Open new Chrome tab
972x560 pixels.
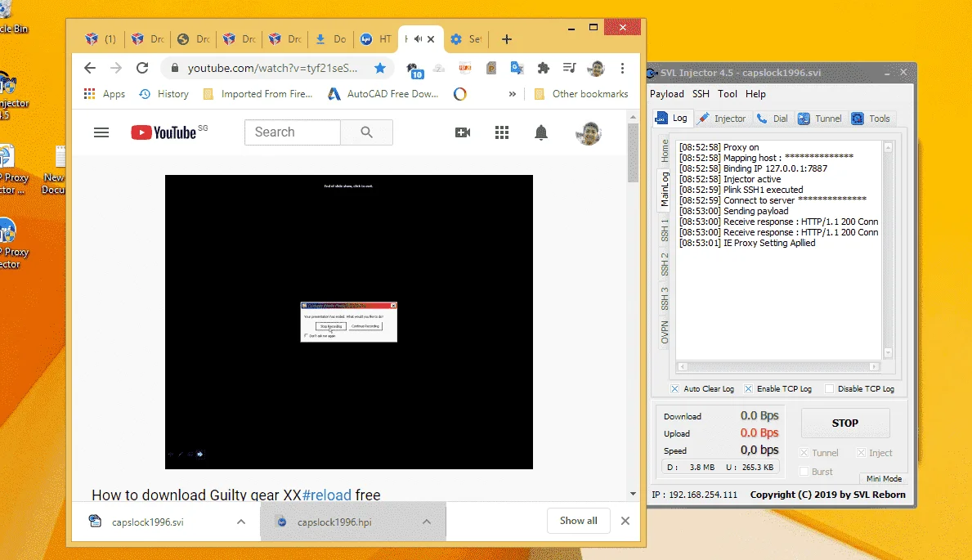507,39
